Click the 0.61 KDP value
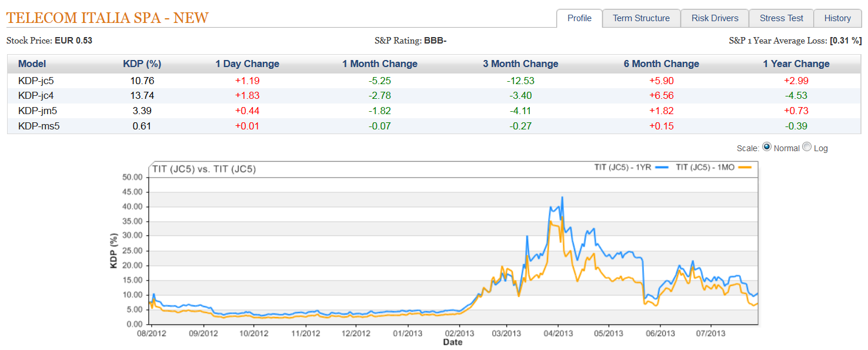This screenshot has height=350, width=868. (142, 126)
